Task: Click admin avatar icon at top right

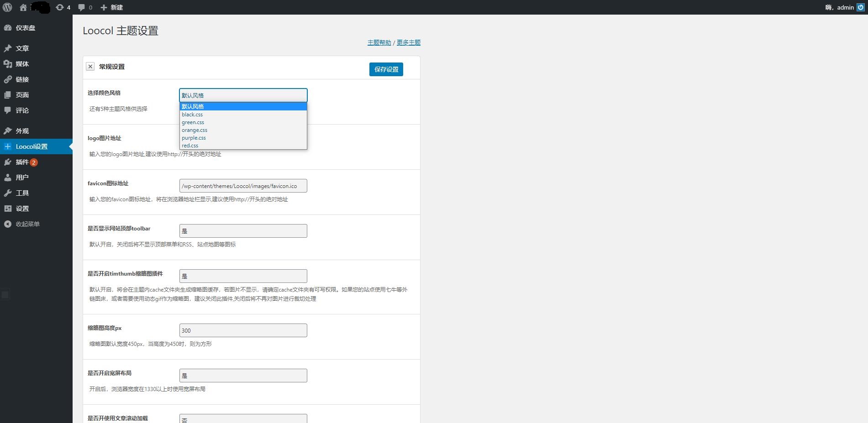Action: [x=861, y=7]
